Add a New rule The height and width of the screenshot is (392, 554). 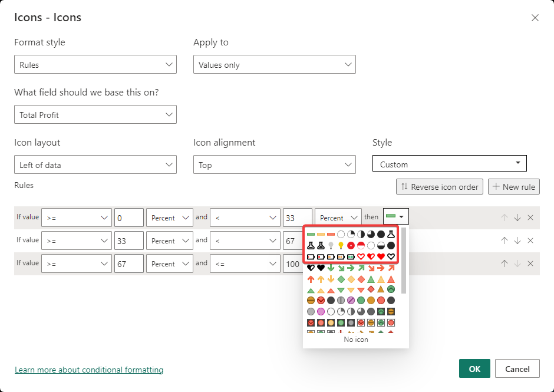click(513, 187)
